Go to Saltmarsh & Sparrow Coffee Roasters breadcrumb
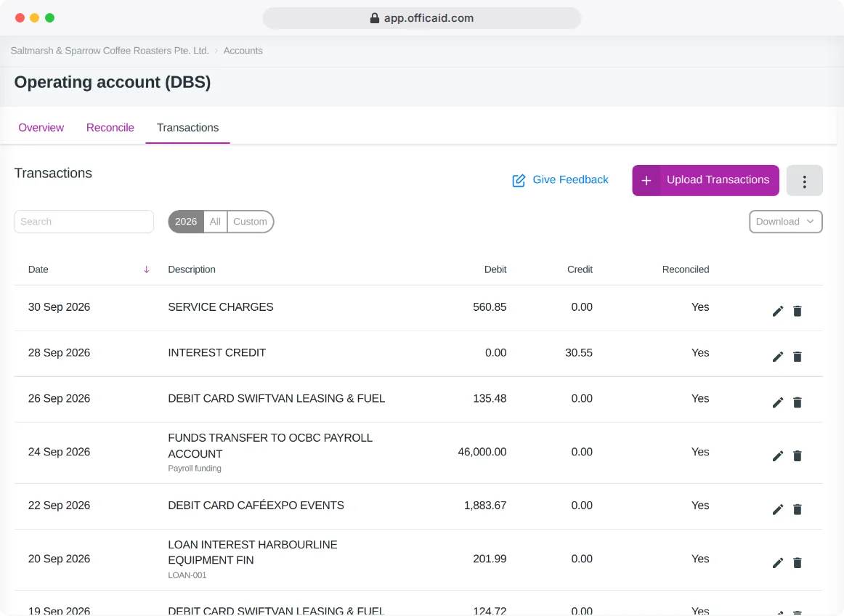Image resolution: width=844 pixels, height=616 pixels. point(110,51)
